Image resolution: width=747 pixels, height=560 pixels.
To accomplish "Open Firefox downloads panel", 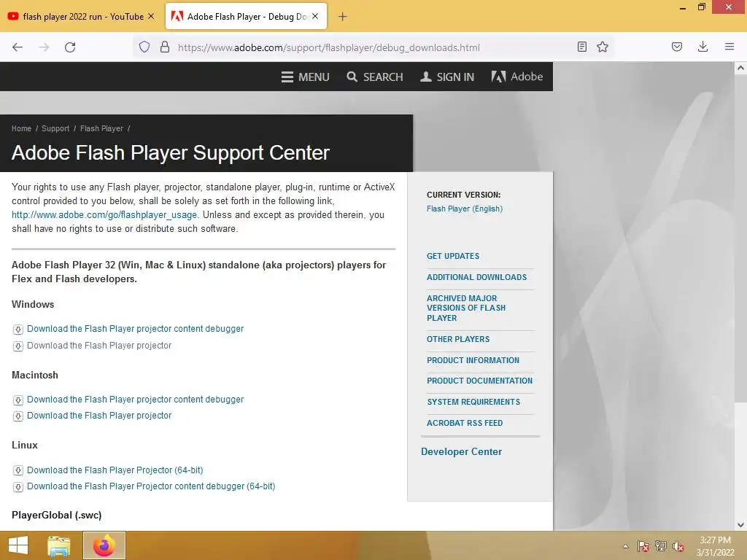I will tap(703, 47).
